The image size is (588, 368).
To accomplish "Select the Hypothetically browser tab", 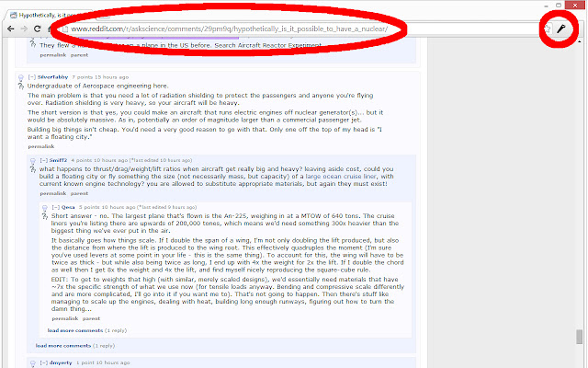I will [49, 15].
